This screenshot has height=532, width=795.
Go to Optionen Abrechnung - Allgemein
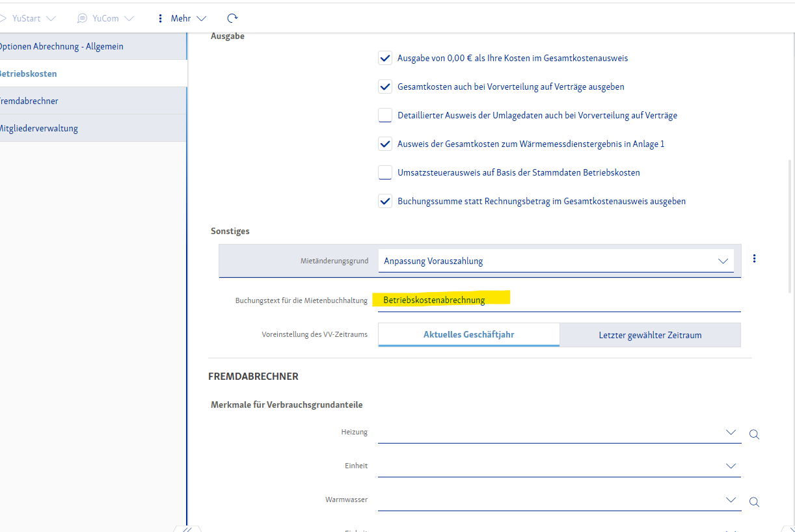pos(61,46)
